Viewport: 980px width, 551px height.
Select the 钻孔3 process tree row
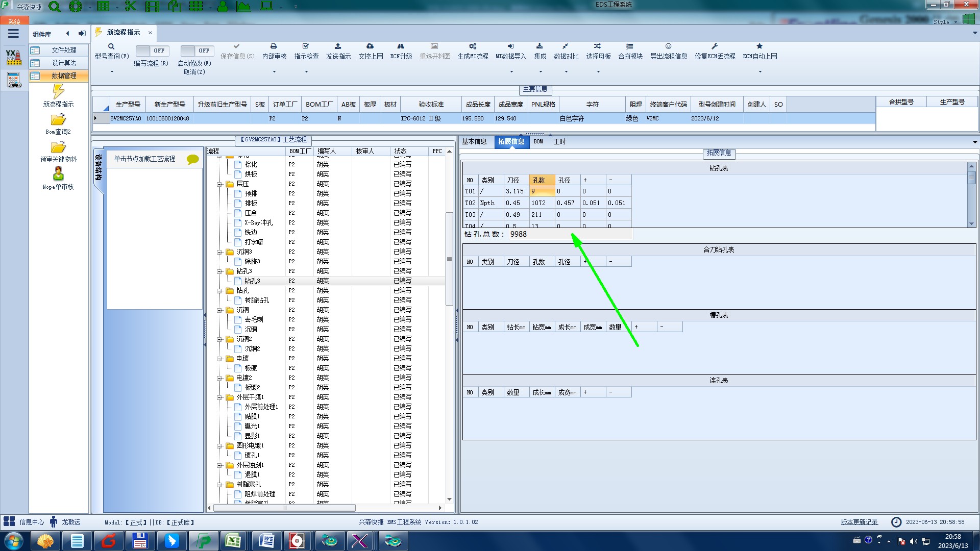tap(252, 281)
